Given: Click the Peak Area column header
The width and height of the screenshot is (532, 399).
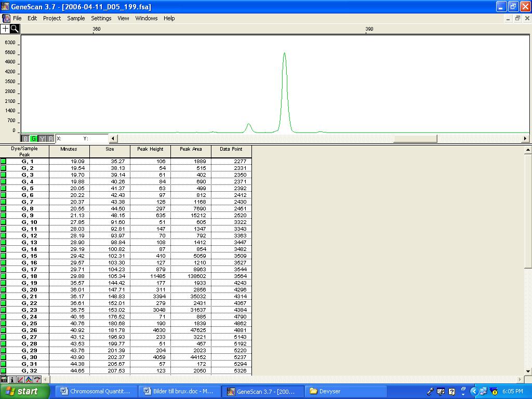Looking at the screenshot, I should (x=191, y=151).
